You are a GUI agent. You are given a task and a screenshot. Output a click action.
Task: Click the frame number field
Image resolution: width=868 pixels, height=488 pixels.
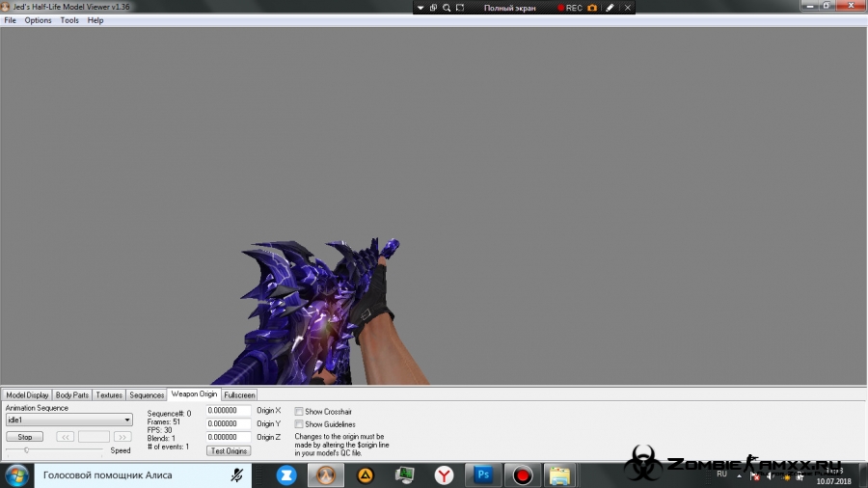(94, 437)
